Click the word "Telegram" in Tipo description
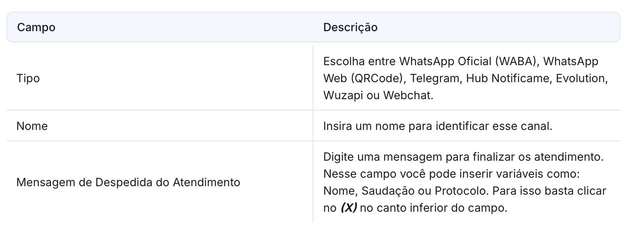Image resolution: width=644 pixels, height=238 pixels. 436,78
